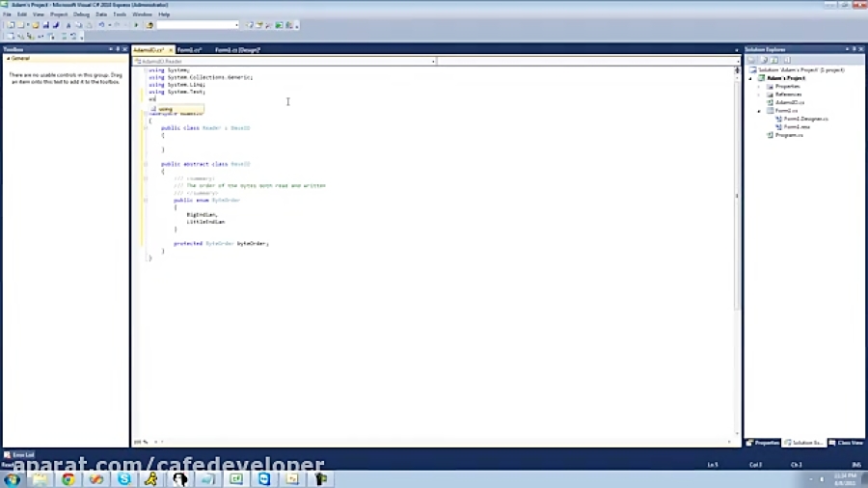Click Solution Explorer View Code icon
Viewport: 868px width, 488px height.
[787, 60]
